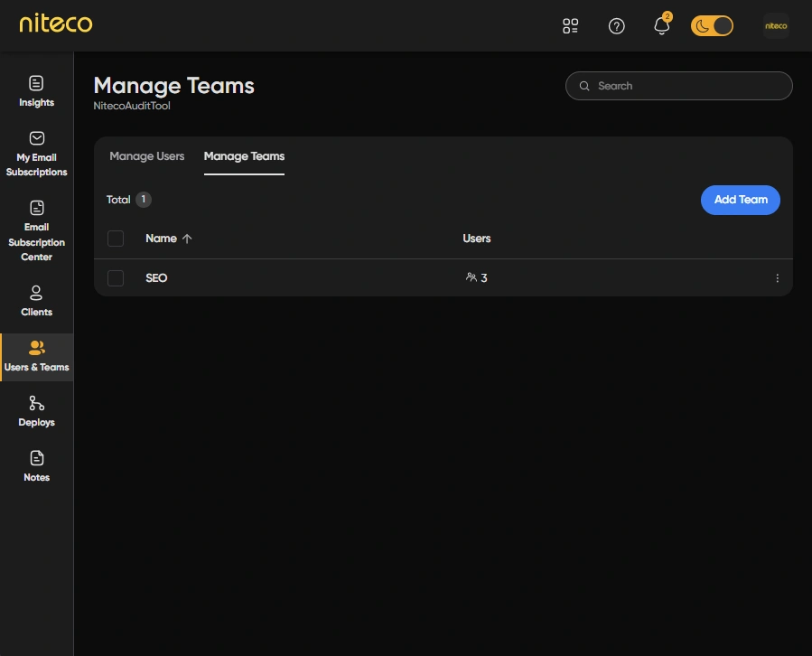812x656 pixels.
Task: Open the apps grid icon
Action: 570,26
